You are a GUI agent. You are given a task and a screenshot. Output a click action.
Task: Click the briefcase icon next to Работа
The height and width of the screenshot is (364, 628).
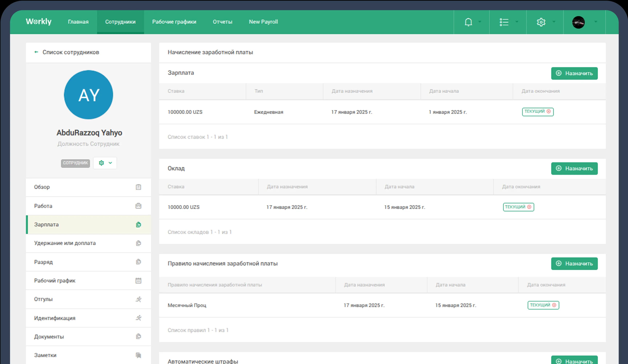pyautogui.click(x=138, y=206)
